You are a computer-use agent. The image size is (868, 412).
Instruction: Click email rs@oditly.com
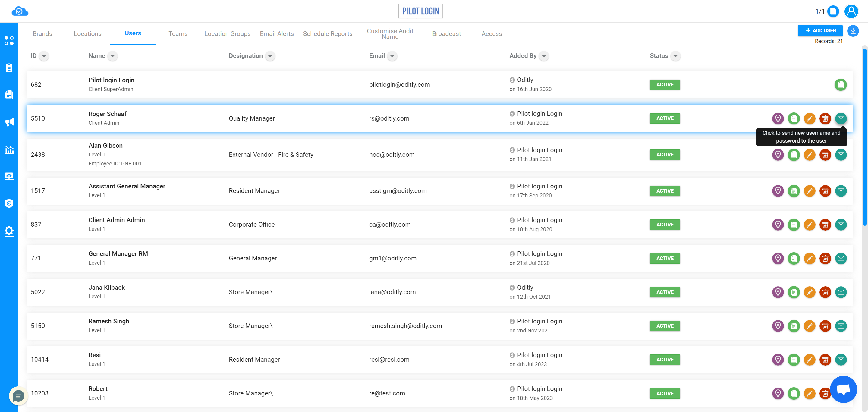point(389,118)
